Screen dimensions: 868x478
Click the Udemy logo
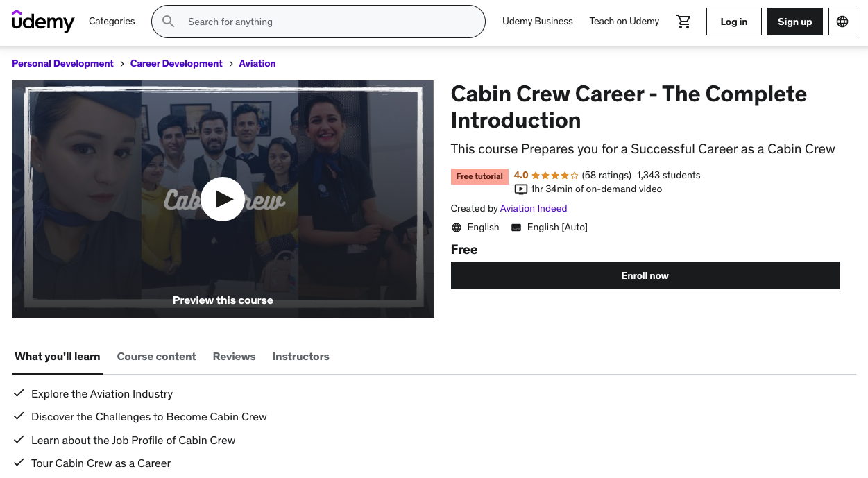[x=43, y=22]
